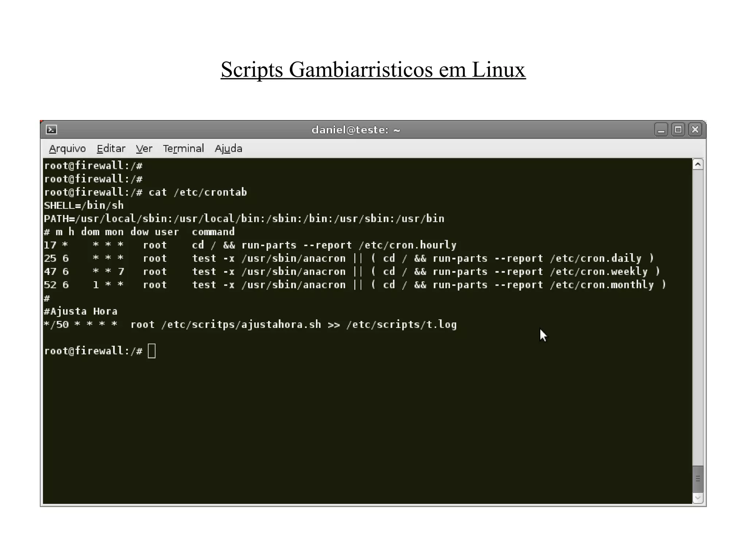
Task: Open the Ajuda menu
Action: [228, 148]
